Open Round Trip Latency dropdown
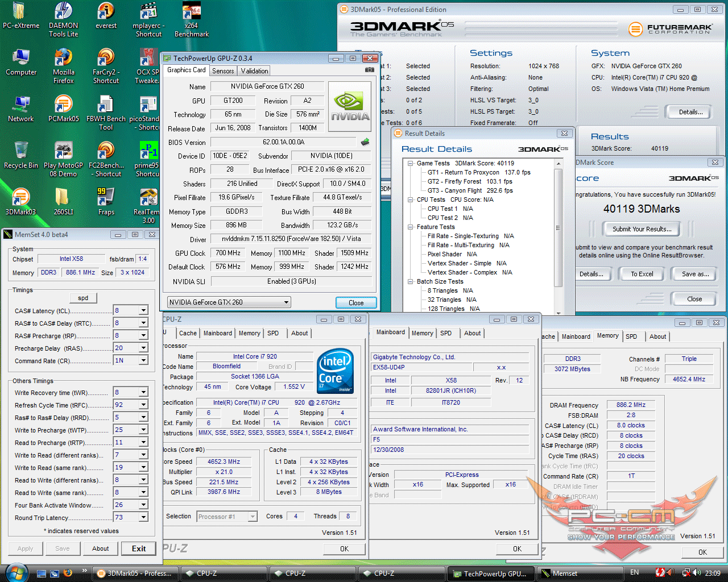Viewport: 728px width, 582px height. point(143,517)
